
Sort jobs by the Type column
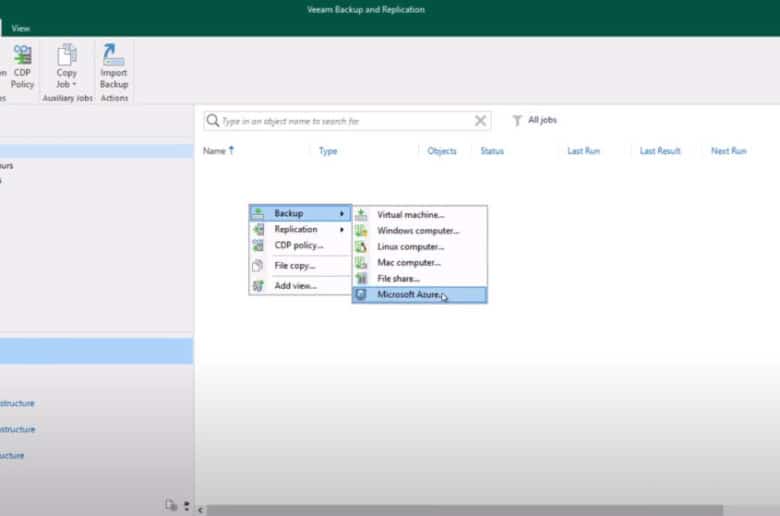point(328,151)
